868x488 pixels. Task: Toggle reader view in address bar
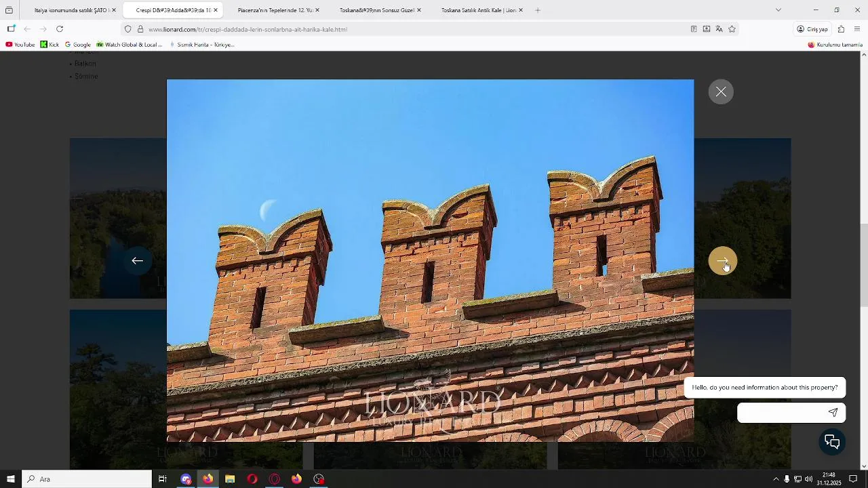[693, 29]
